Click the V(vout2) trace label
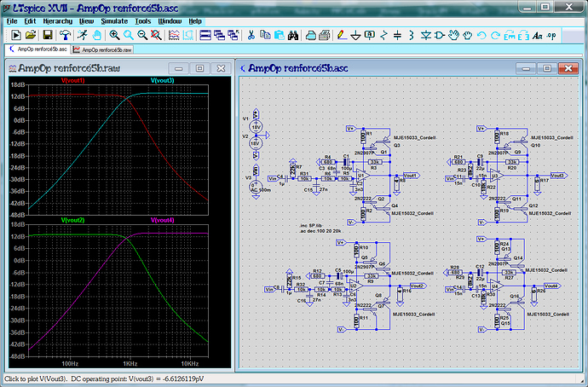The height and width of the screenshot is (387, 588). click(72, 220)
